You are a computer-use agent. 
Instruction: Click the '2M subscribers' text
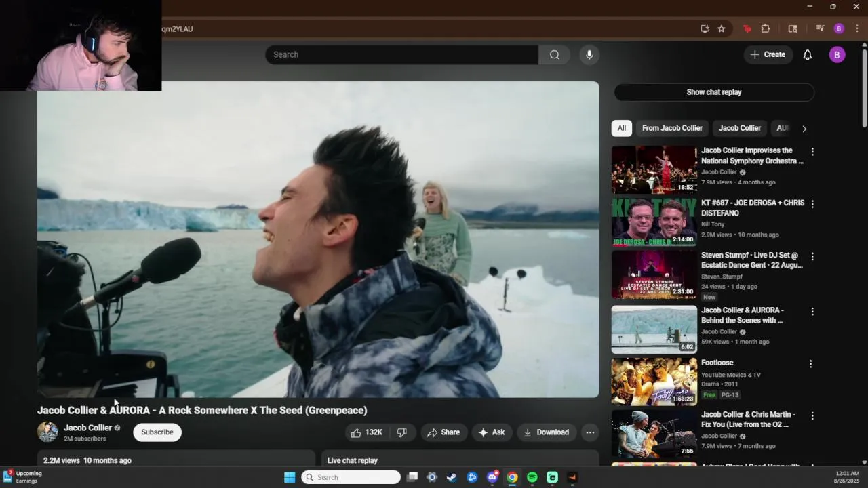[85, 439]
